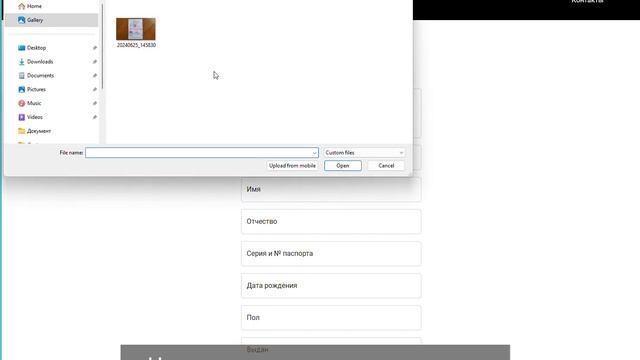Viewport: 640px width, 360px height.
Task: Click the Home house icon
Action: coord(22,6)
